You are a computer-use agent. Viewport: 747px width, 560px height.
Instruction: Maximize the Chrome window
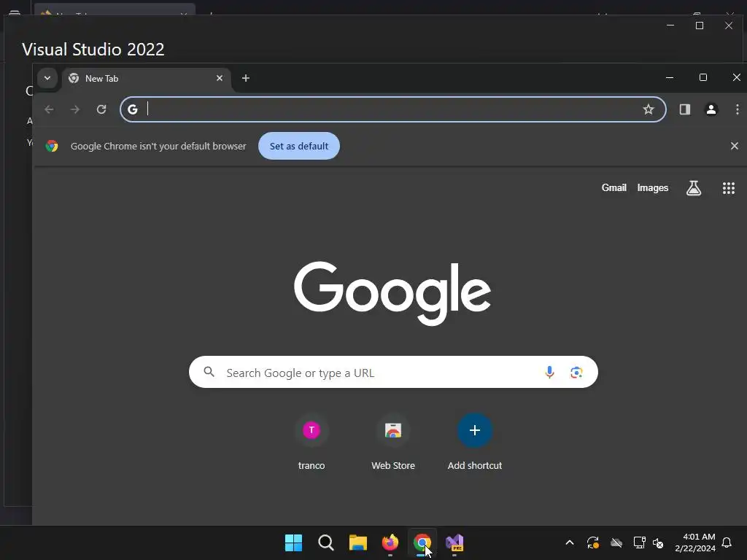703,77
